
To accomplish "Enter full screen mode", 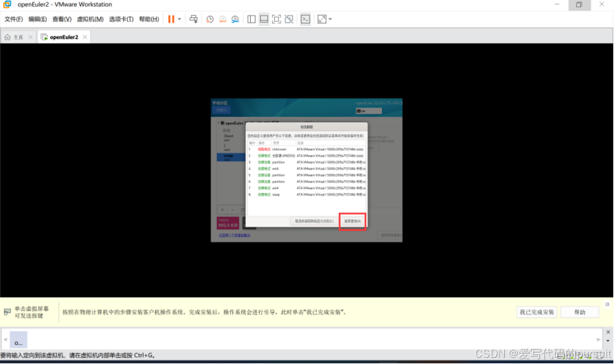I will (x=277, y=19).
